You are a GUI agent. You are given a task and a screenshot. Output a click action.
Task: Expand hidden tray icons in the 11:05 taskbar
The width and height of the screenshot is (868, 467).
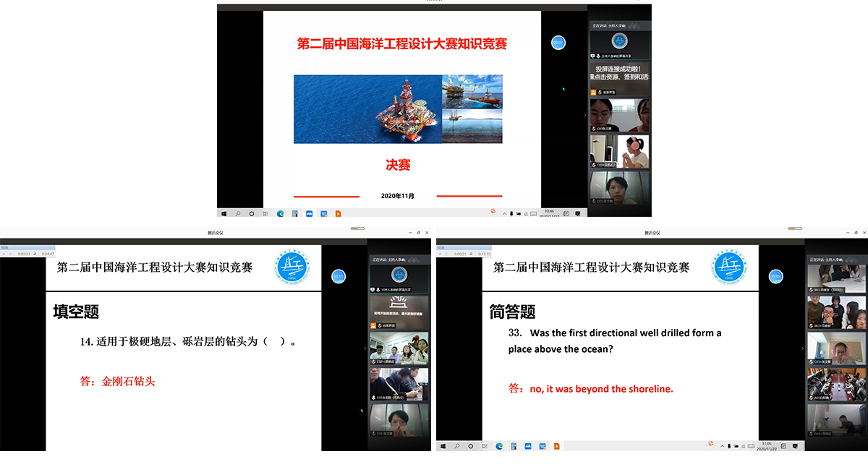(x=720, y=446)
